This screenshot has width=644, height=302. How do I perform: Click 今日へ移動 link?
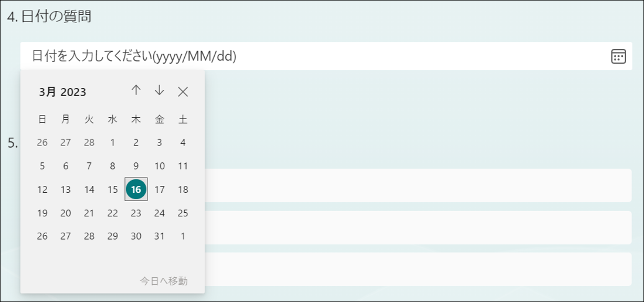pos(164,281)
